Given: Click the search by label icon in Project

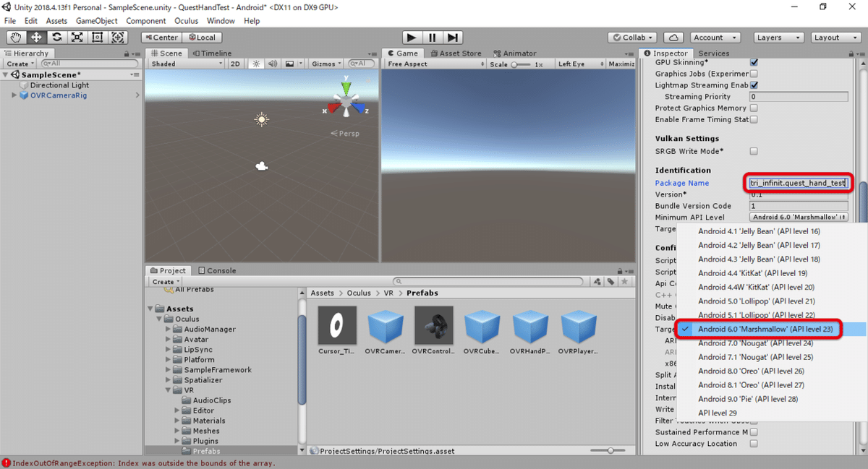Looking at the screenshot, I should (x=611, y=282).
